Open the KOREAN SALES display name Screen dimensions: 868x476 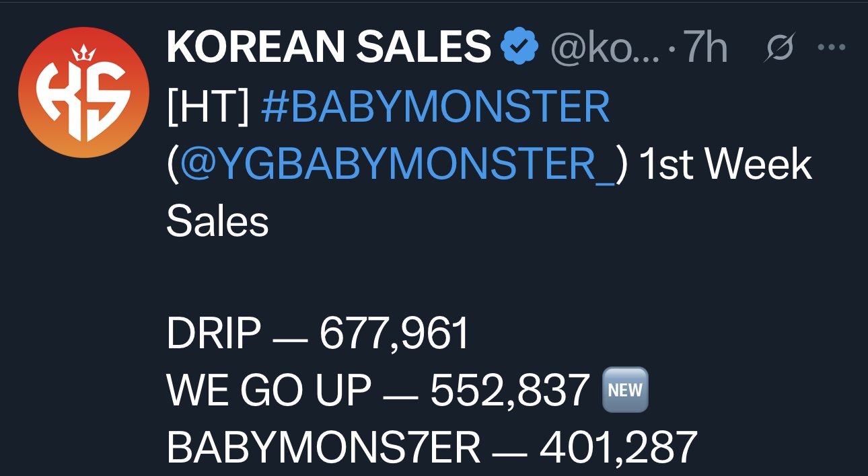[328, 47]
